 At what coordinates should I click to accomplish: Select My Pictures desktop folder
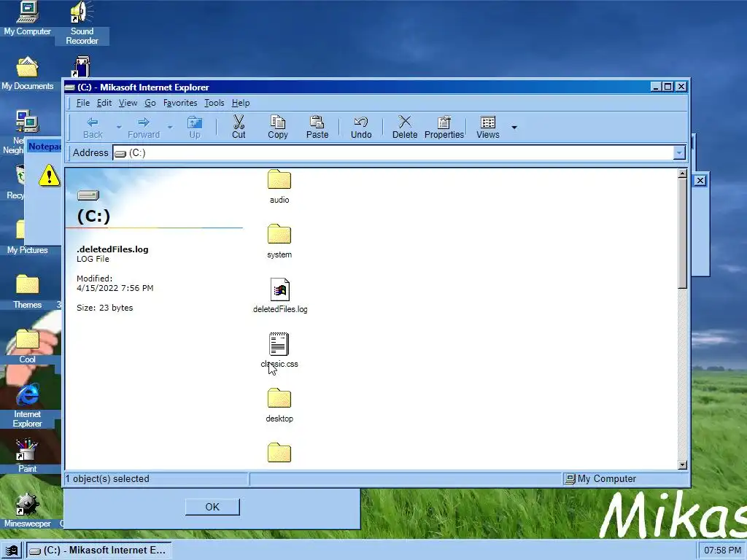pos(27,238)
